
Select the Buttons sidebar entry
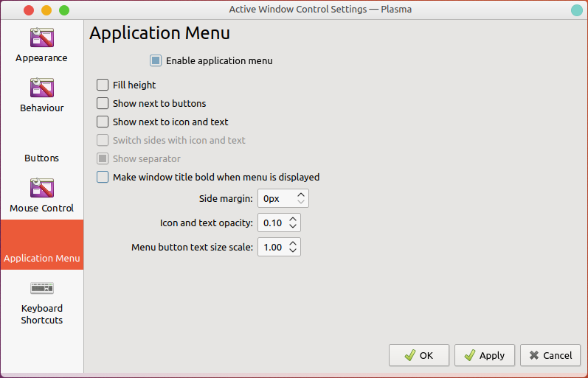(x=41, y=145)
